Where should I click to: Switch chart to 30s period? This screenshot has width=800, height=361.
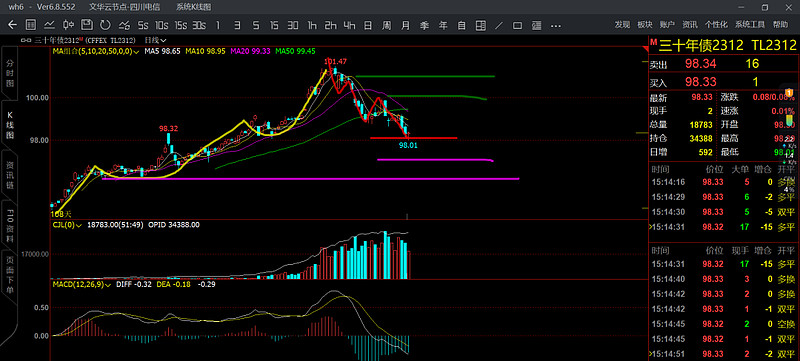pyautogui.click(x=199, y=25)
